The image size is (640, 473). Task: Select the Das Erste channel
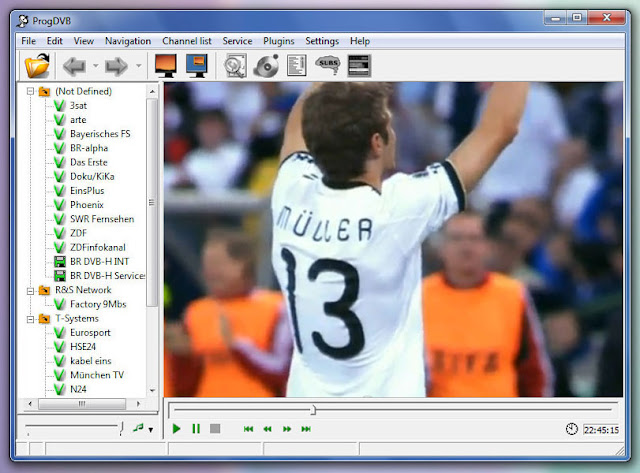click(89, 162)
